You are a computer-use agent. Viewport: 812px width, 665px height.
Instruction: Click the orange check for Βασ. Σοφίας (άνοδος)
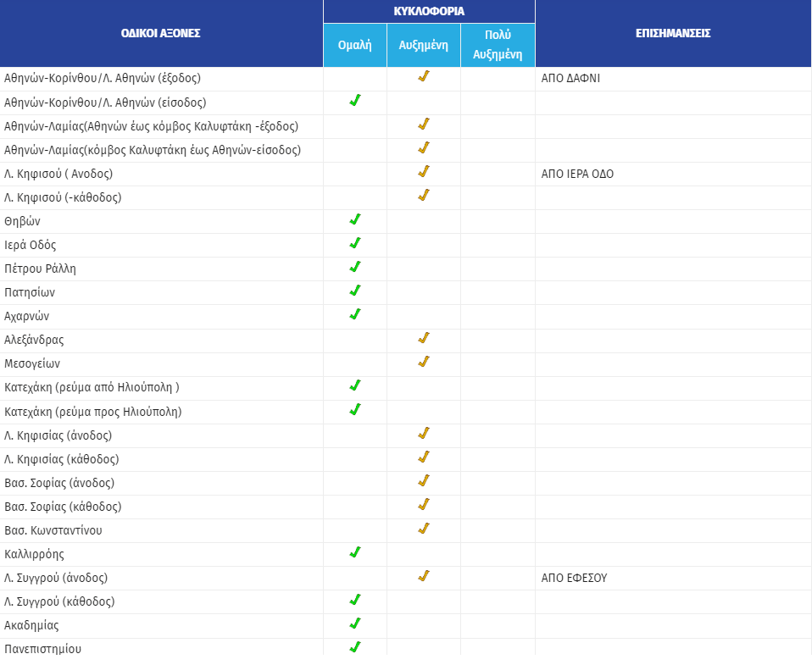[424, 481]
